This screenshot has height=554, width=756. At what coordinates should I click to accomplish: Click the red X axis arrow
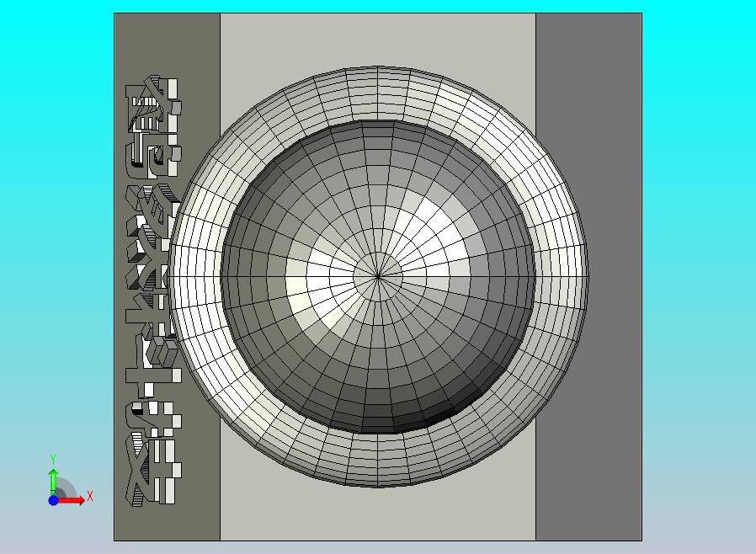[x=72, y=500]
